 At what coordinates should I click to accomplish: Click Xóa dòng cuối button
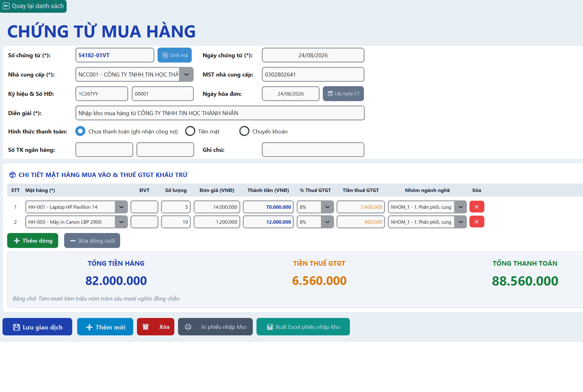tap(92, 240)
